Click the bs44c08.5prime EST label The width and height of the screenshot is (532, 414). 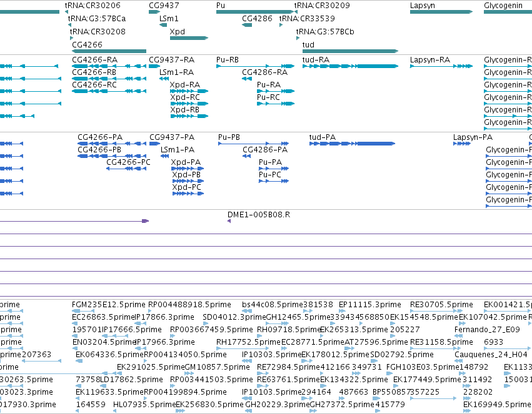point(272,305)
